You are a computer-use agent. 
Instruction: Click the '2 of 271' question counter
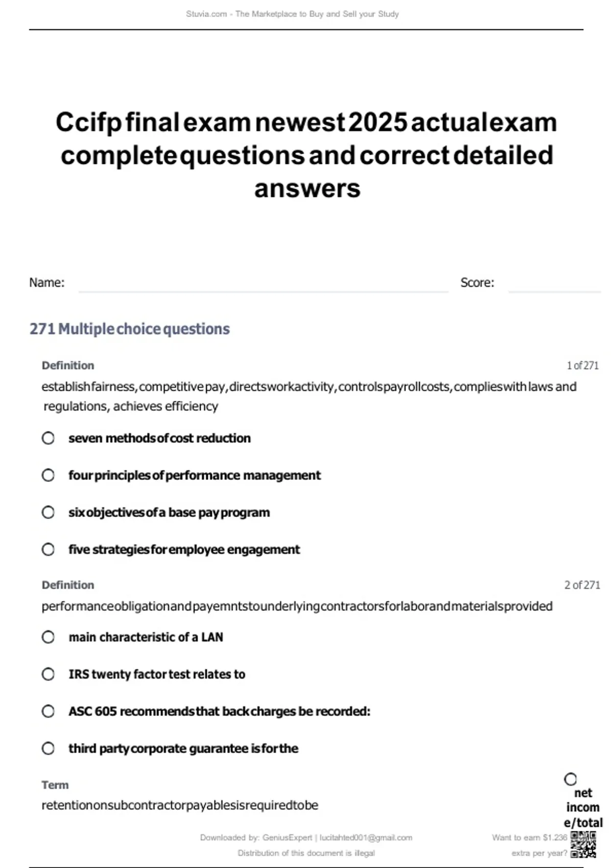582,585
